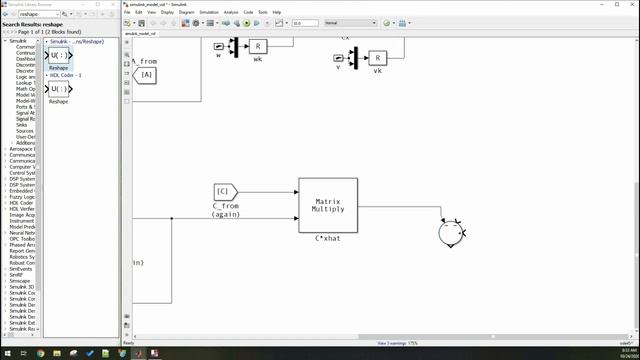Expand the Model Explorer dropdown arrow

217,23
